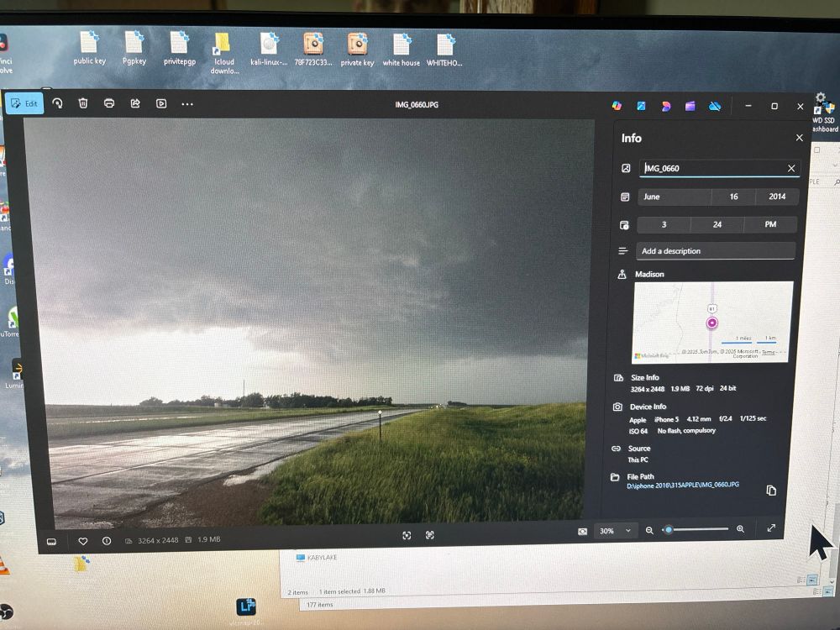840x630 pixels.
Task: Open the share icon in the toolbar
Action: click(135, 103)
